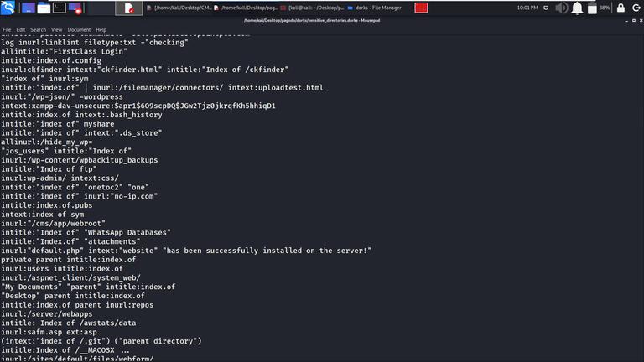
Task: Click the line inurl:"/cms/app/webroot"
Action: point(53,223)
